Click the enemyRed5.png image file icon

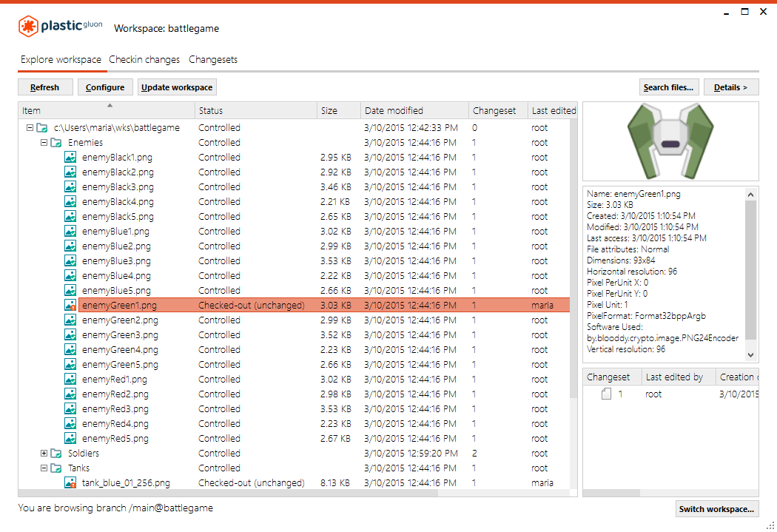[70, 438]
